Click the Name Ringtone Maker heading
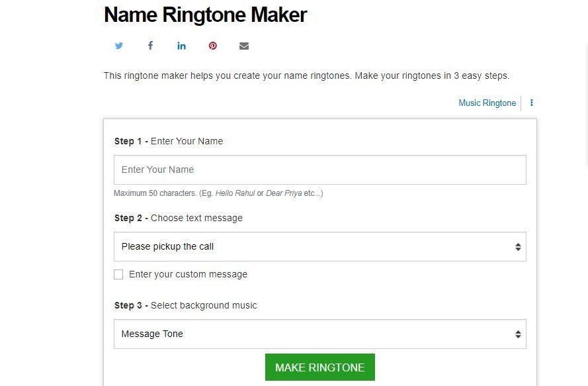 [205, 15]
